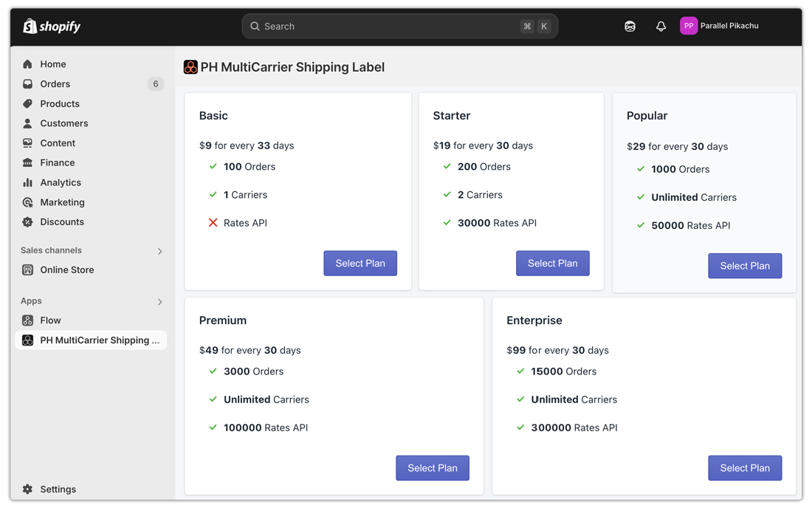Click the Marketing target icon
The image size is (812, 508).
pos(27,202)
